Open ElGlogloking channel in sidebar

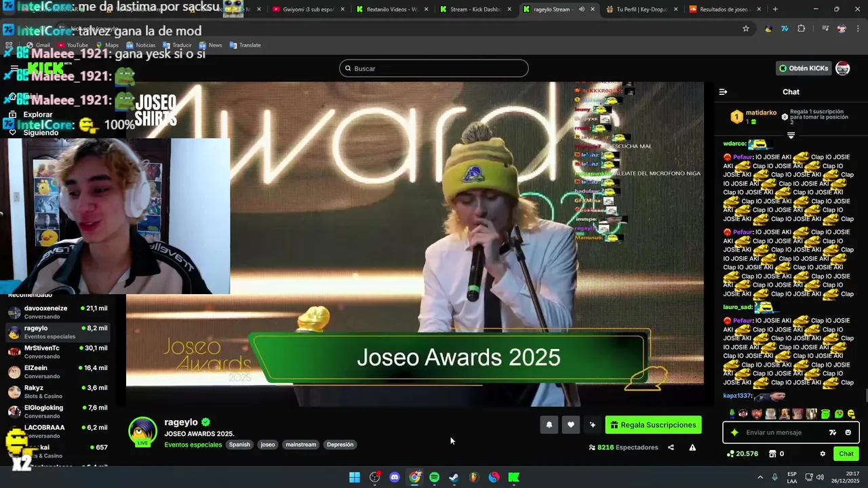(x=58, y=411)
